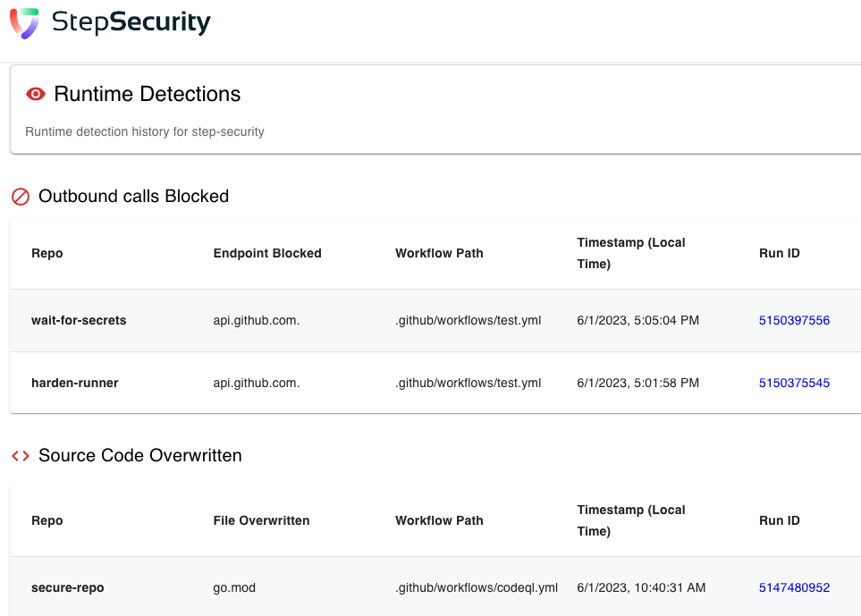Screen dimensions: 861x616
Task: Click the Repo column header
Action: [x=46, y=253]
